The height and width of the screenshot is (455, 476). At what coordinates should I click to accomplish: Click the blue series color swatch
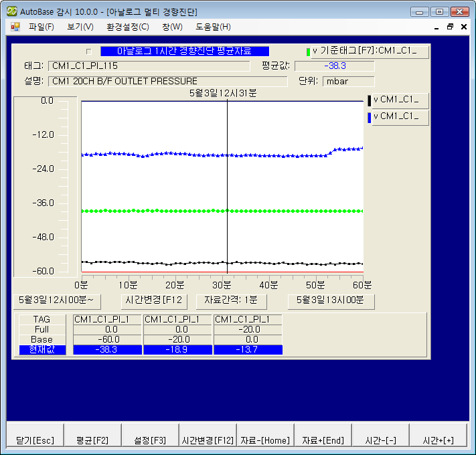[x=369, y=118]
